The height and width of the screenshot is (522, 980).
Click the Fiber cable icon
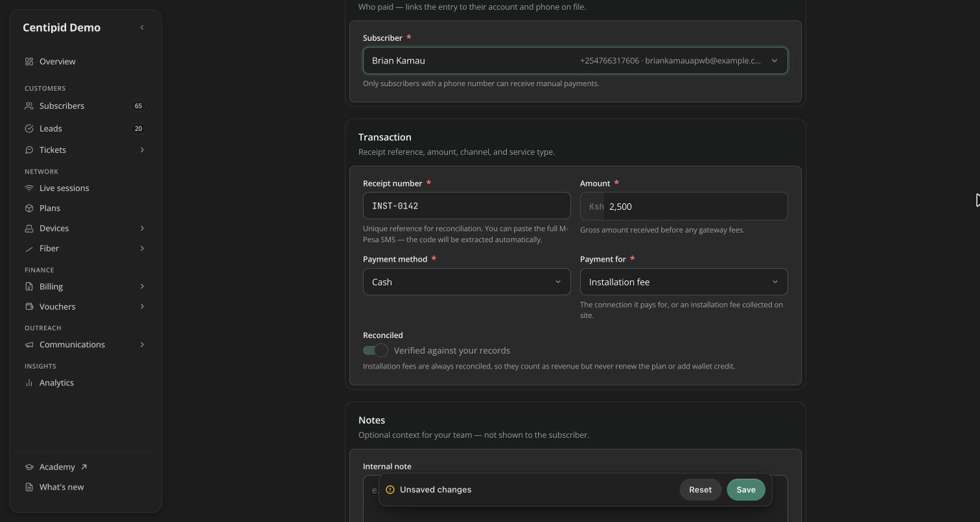pyautogui.click(x=29, y=248)
